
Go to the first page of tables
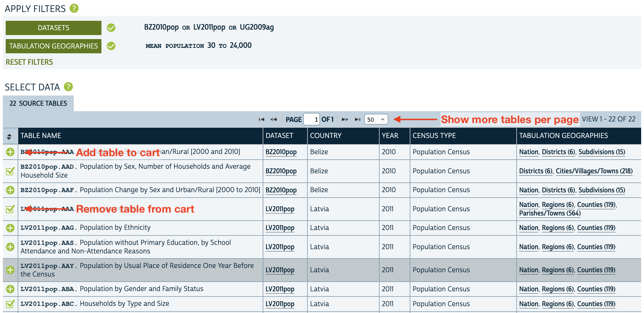pyautogui.click(x=261, y=119)
